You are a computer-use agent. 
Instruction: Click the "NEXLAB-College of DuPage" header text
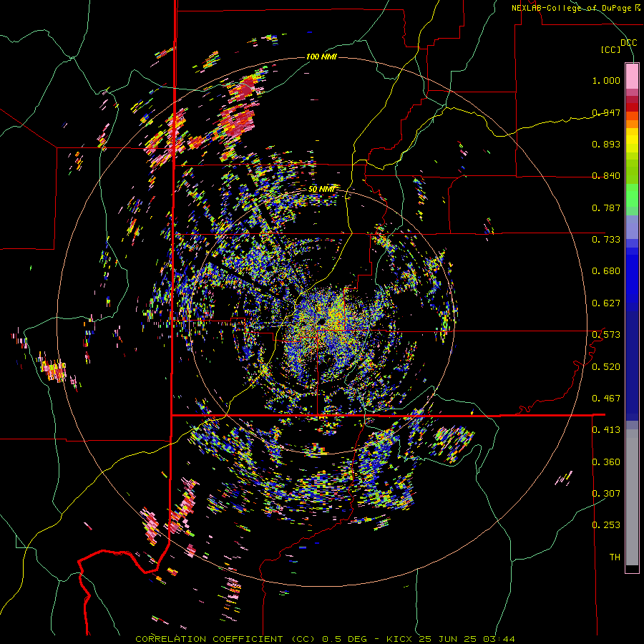point(571,8)
